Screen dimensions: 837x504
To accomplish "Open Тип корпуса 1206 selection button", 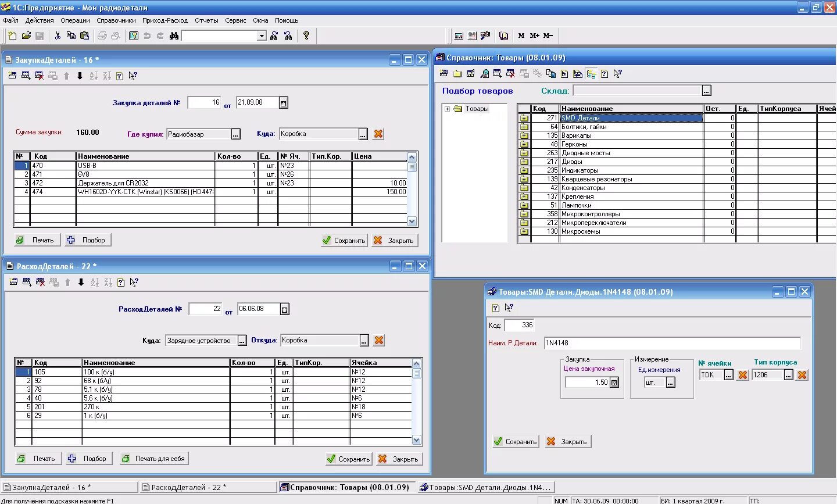I will tap(788, 375).
